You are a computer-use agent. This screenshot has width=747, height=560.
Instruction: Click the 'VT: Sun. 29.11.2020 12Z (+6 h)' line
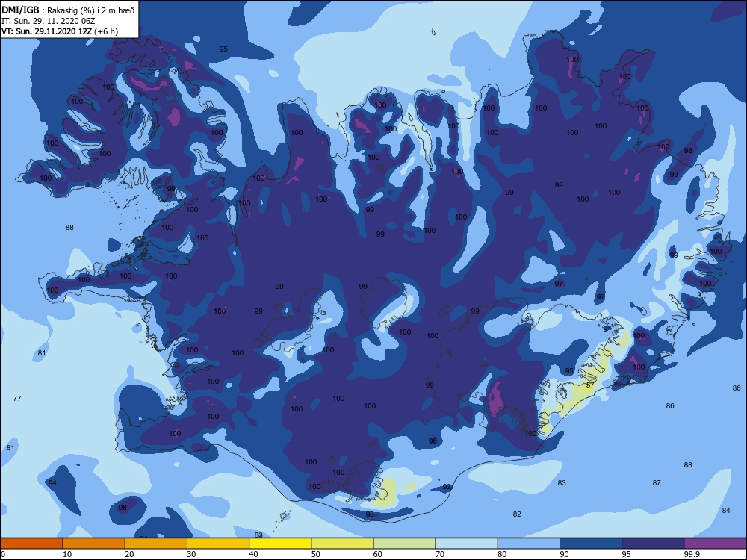click(60, 31)
